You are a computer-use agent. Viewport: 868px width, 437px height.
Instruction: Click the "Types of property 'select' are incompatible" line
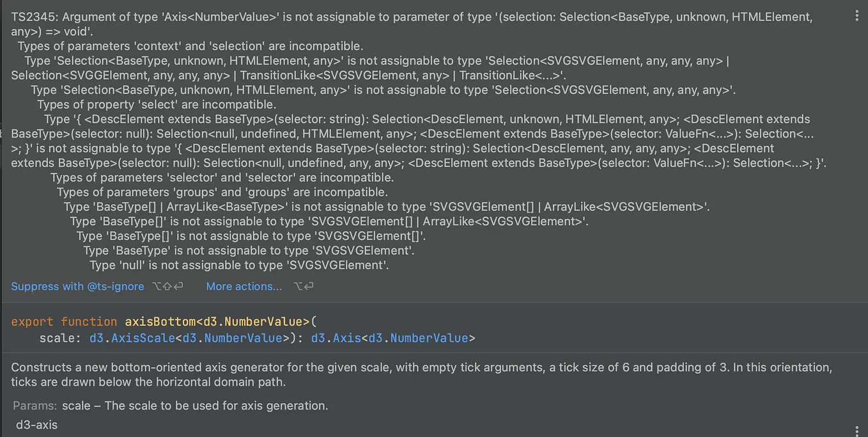[x=157, y=104]
